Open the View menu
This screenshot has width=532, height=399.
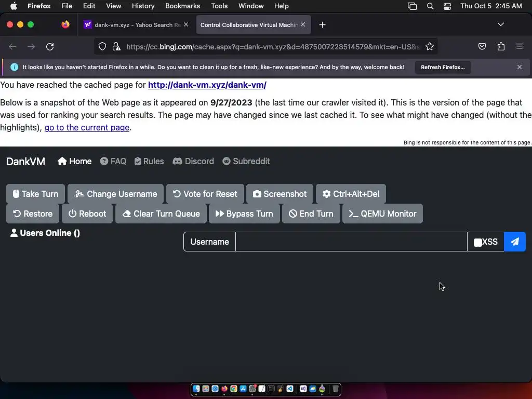pyautogui.click(x=113, y=6)
